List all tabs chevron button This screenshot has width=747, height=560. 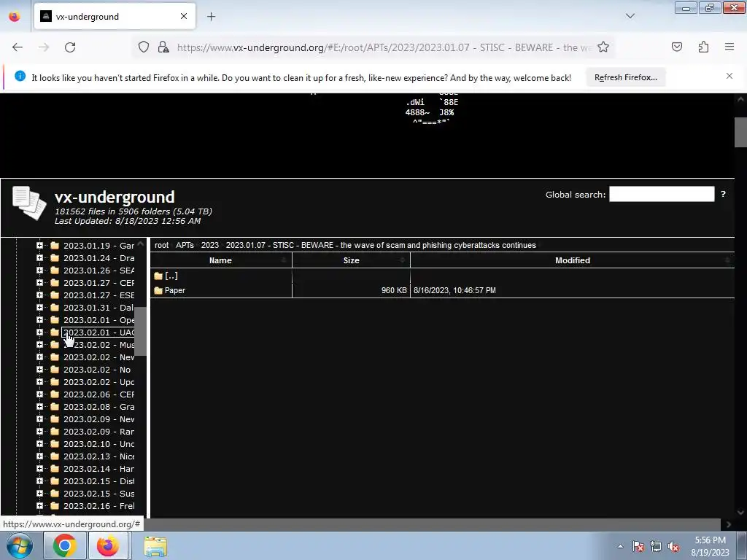pyautogui.click(x=630, y=16)
